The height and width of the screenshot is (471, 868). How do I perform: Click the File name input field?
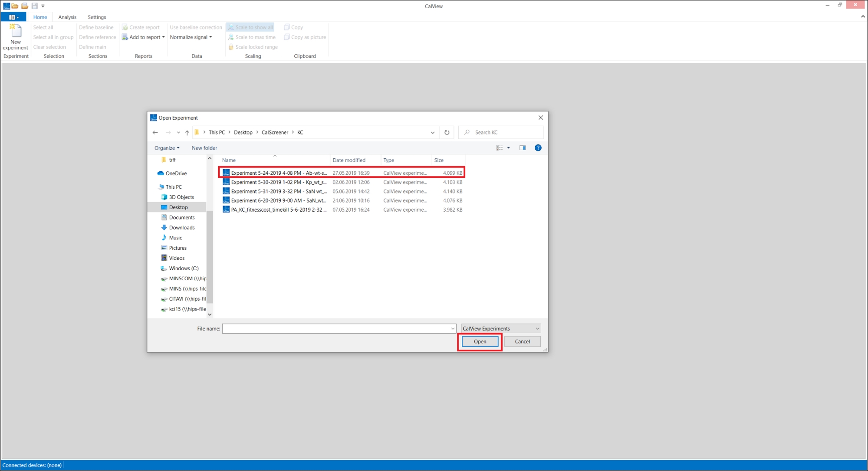point(336,328)
